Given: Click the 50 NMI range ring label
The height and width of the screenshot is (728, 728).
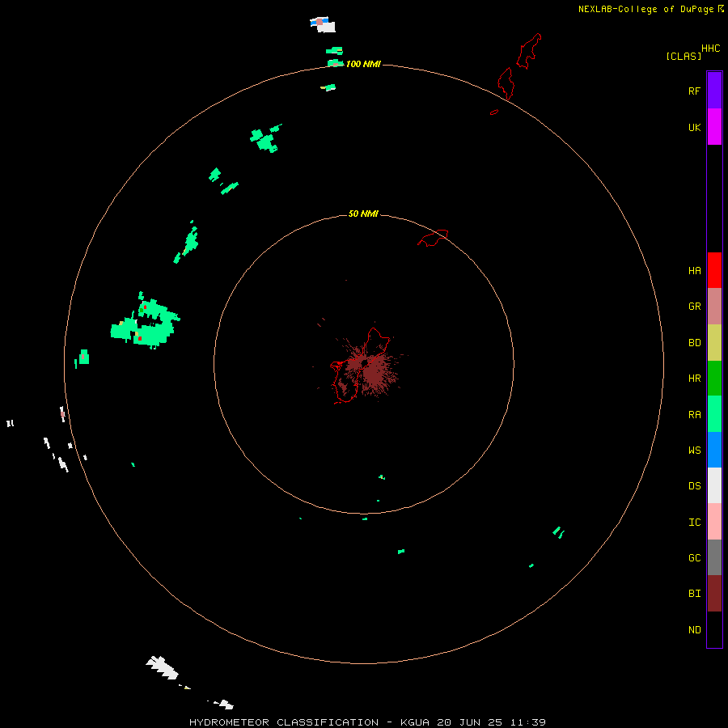Looking at the screenshot, I should [x=363, y=214].
